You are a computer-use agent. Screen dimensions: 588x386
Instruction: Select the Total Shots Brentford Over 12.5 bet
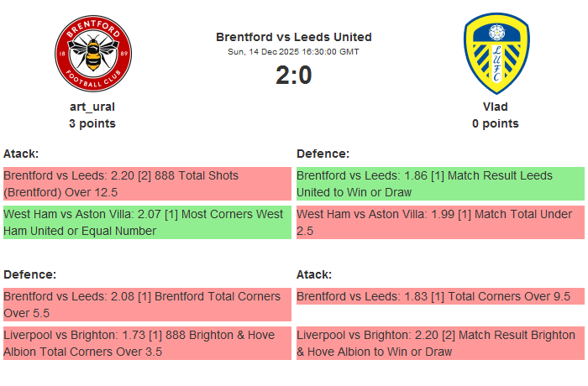pyautogui.click(x=147, y=184)
